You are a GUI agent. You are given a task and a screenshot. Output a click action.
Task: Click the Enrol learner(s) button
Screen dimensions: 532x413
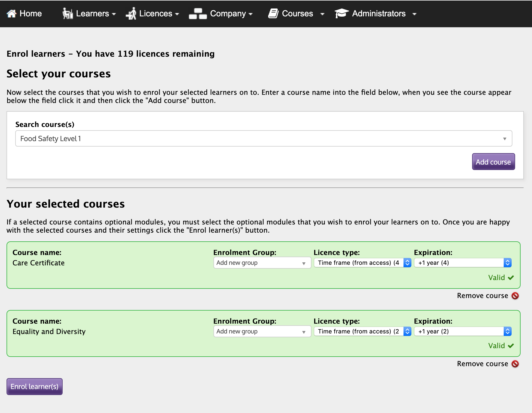tap(35, 387)
